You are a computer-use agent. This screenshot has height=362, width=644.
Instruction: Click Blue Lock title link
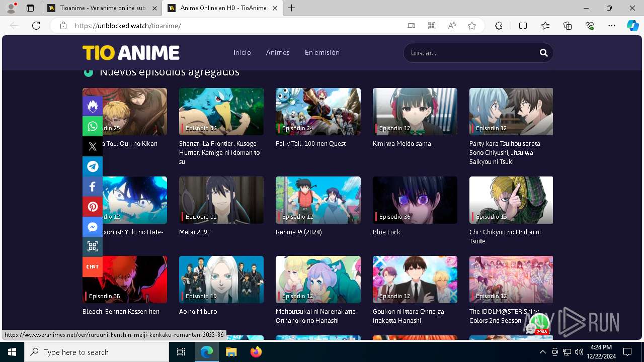tap(386, 232)
